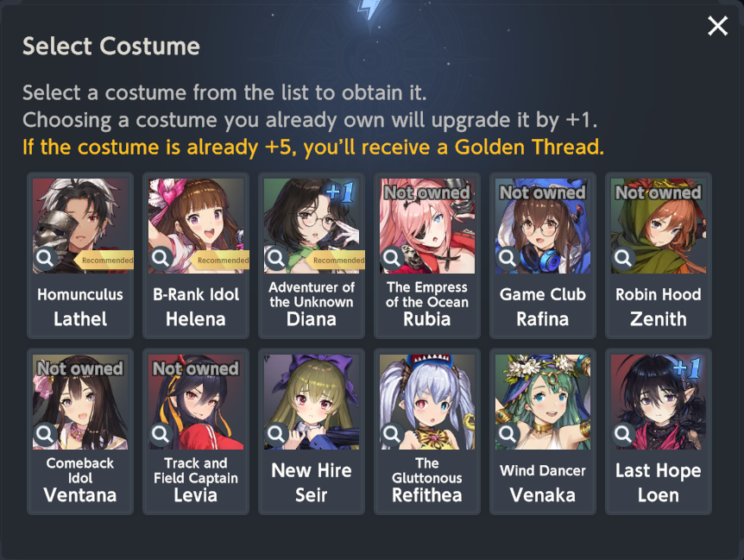Select the Homunculus Lathel costume card
Viewport: 744px width, 560px height.
pyautogui.click(x=80, y=255)
